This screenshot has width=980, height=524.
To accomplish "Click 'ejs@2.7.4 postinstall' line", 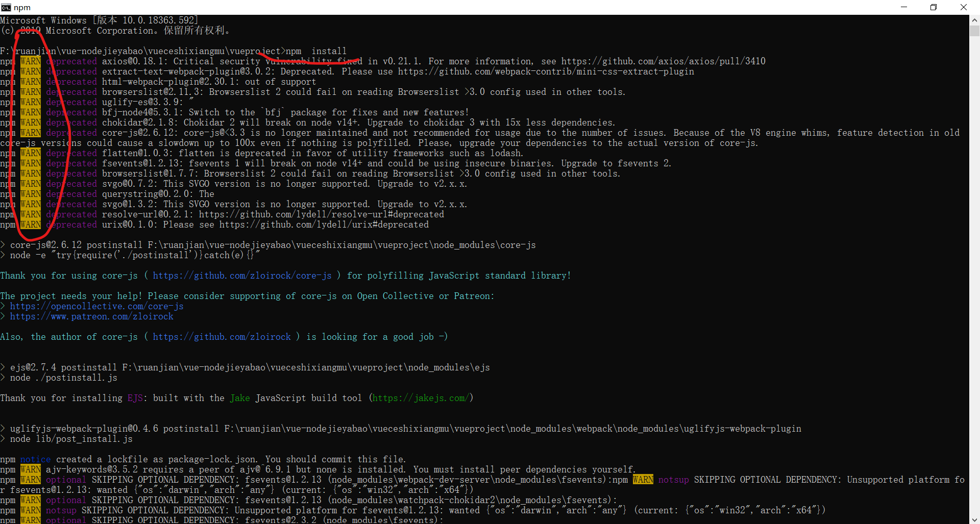I will click(245, 367).
